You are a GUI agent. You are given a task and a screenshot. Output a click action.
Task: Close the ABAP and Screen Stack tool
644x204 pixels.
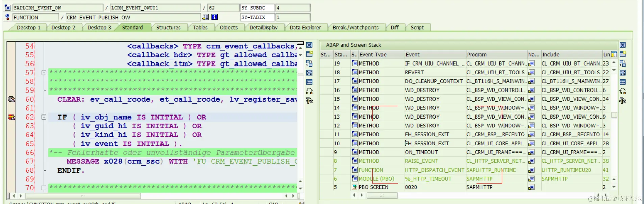623,45
